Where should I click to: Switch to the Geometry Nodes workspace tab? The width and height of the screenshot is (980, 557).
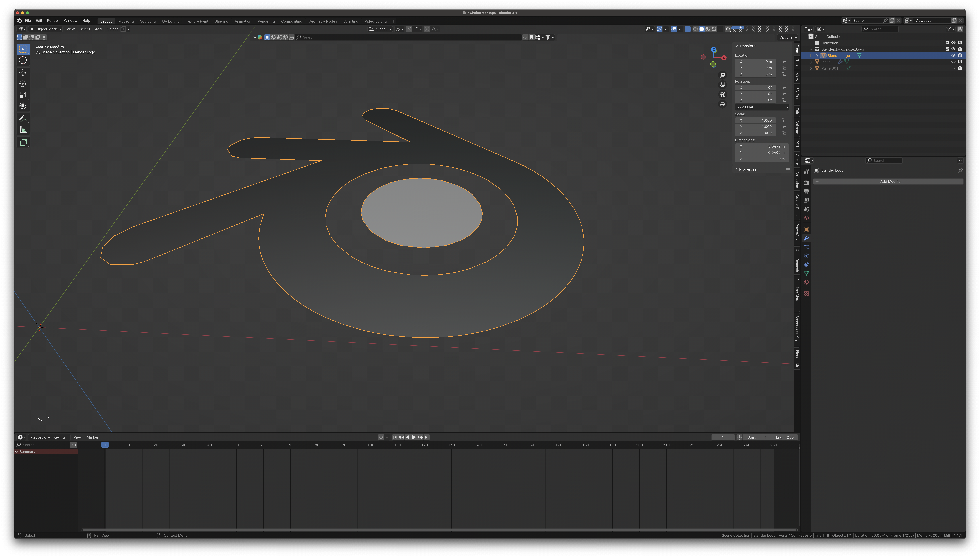tap(323, 21)
